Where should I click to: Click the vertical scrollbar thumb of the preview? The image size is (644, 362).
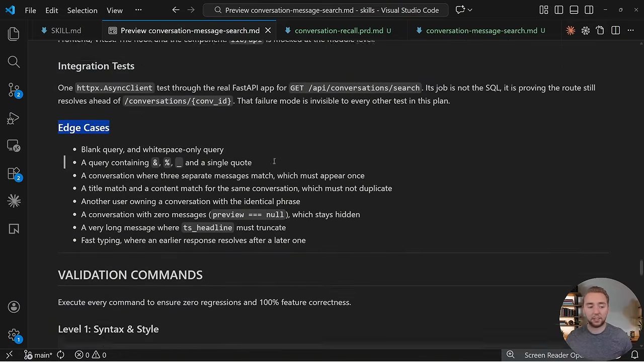pos(640,267)
